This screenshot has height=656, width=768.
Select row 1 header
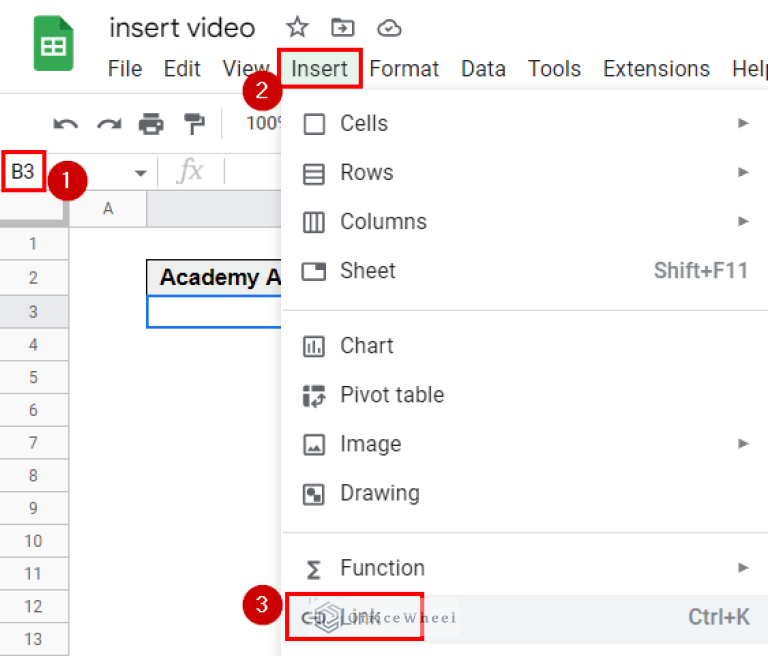33,243
